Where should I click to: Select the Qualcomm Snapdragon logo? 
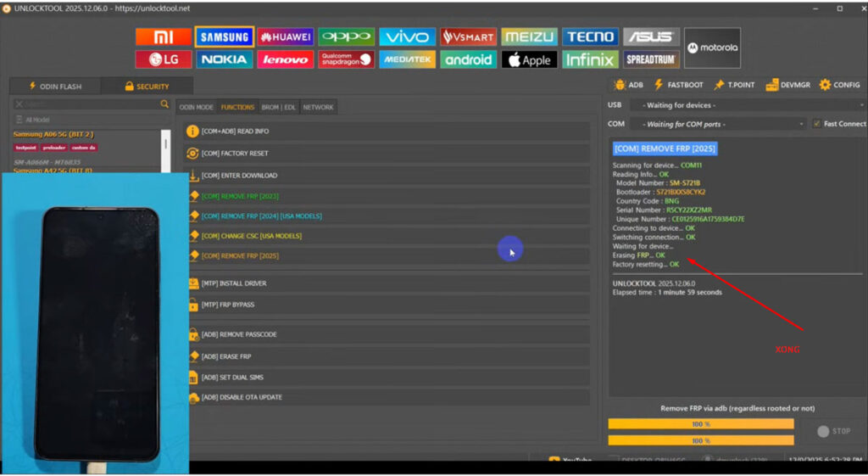346,60
